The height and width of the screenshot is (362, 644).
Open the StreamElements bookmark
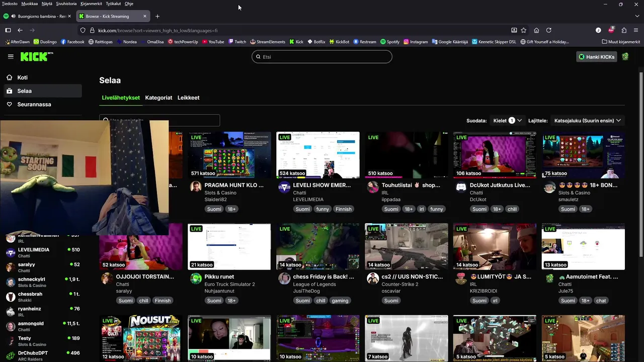tap(268, 42)
